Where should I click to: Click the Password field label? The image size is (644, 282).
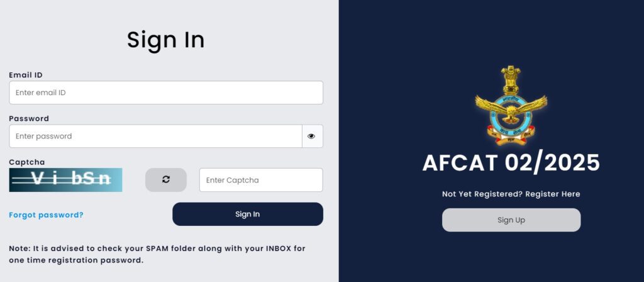tap(29, 118)
